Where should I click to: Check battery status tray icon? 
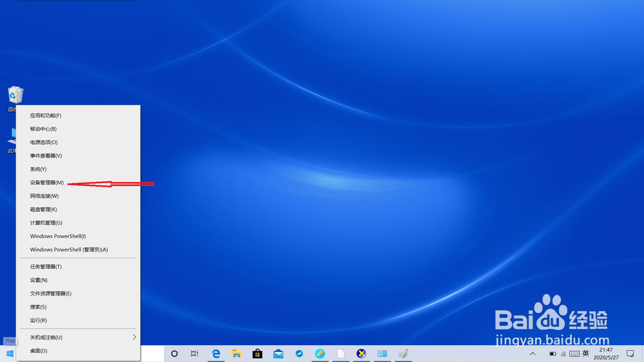tap(553, 354)
